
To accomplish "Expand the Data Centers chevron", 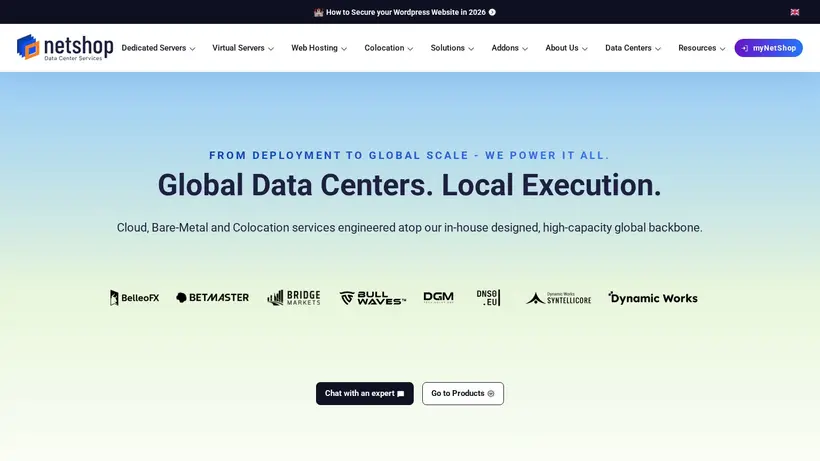I will coord(658,49).
